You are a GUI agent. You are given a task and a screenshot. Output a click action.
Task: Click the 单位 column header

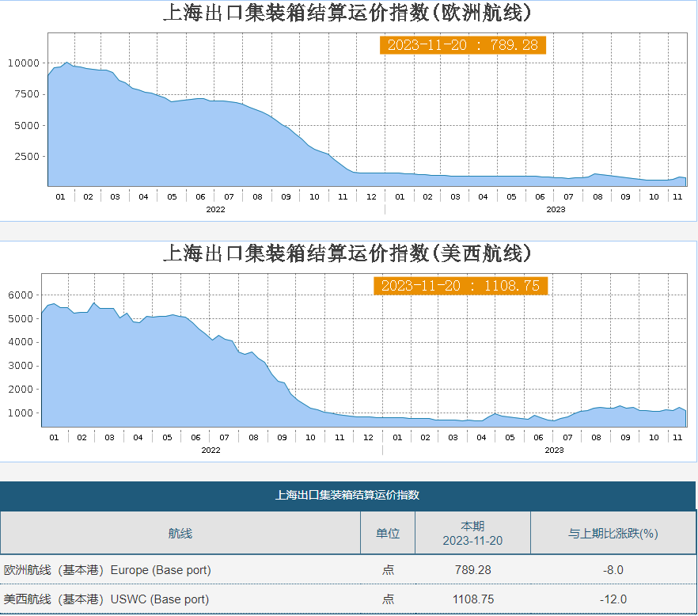388,533
